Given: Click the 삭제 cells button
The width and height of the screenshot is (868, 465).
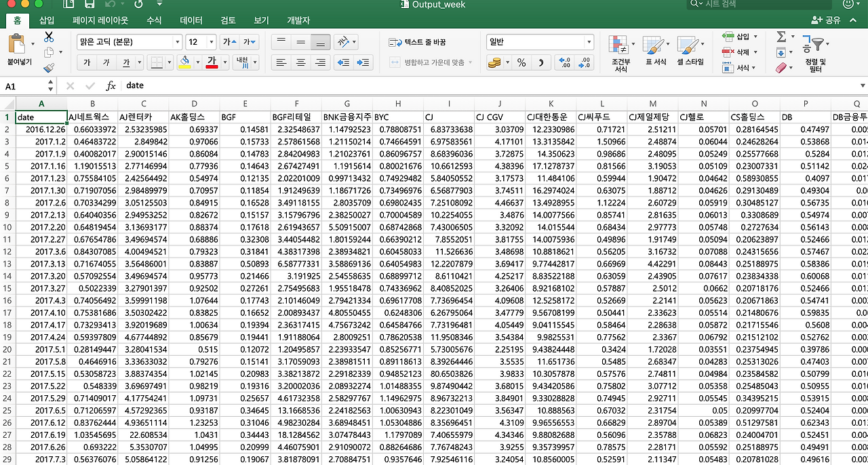Looking at the screenshot, I should point(738,52).
